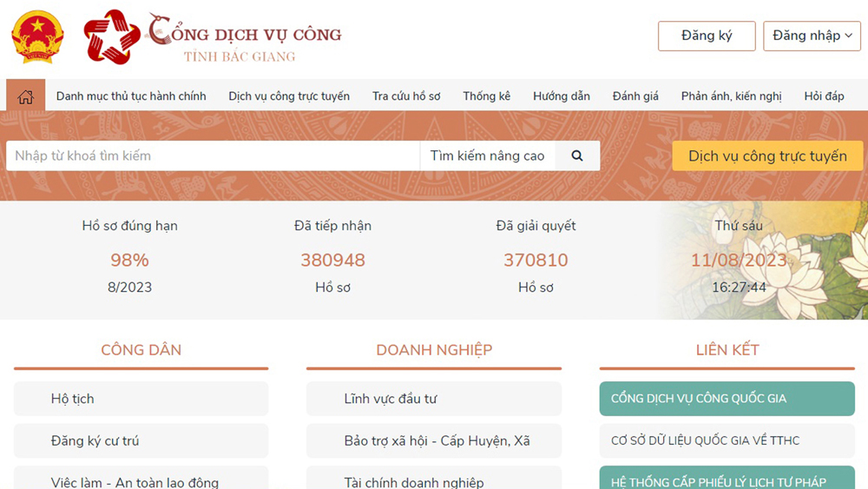Click the Đã giải quyết label
Image resolution: width=868 pixels, height=489 pixels.
coord(536,226)
